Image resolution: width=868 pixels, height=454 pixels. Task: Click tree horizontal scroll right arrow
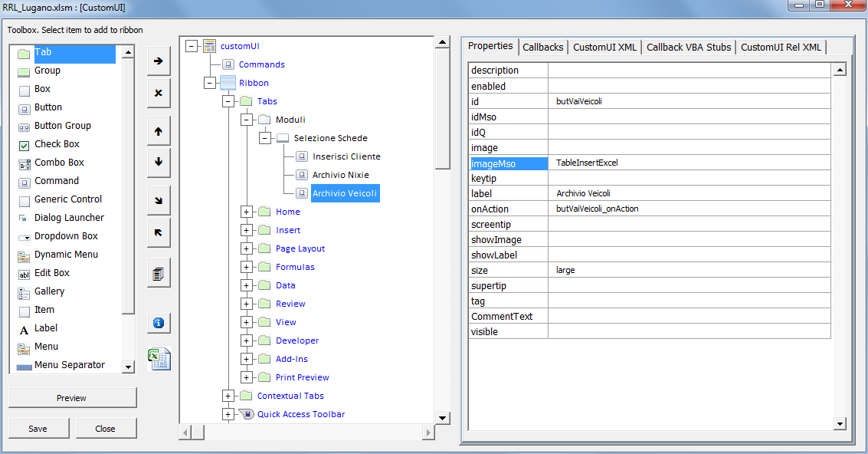(x=428, y=432)
